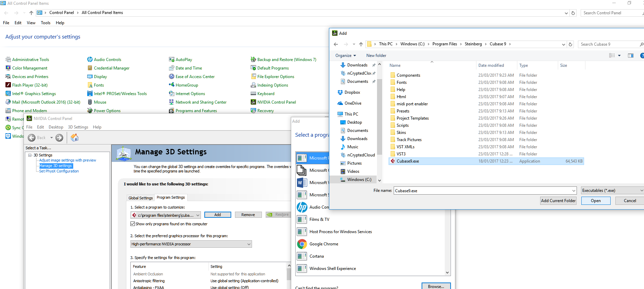Open NVIDIA Control Panel item in list
Image resolution: width=644 pixels, height=289 pixels.
[x=273, y=102]
